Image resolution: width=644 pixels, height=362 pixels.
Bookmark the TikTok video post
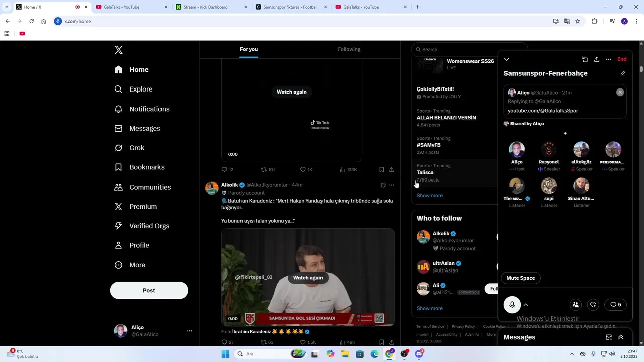[x=382, y=170]
